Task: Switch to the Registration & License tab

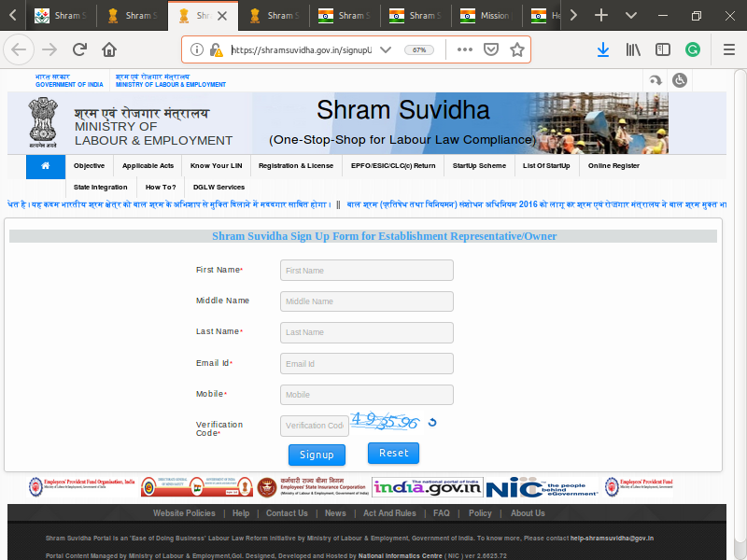Action: [296, 165]
